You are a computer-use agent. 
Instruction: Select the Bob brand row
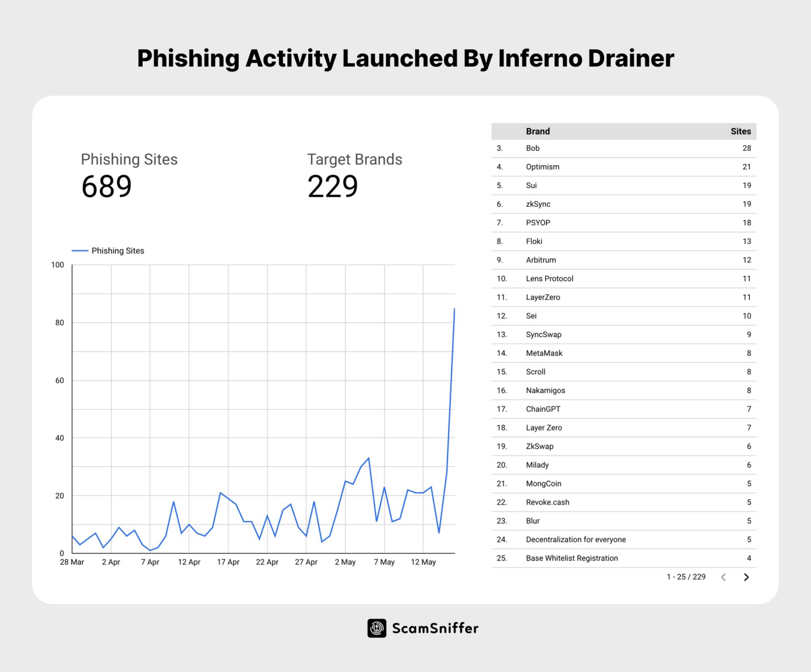(x=624, y=148)
